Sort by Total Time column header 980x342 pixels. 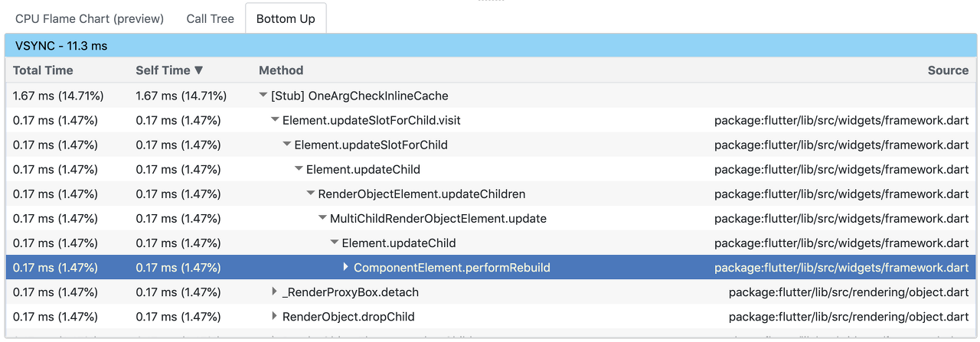(x=43, y=70)
